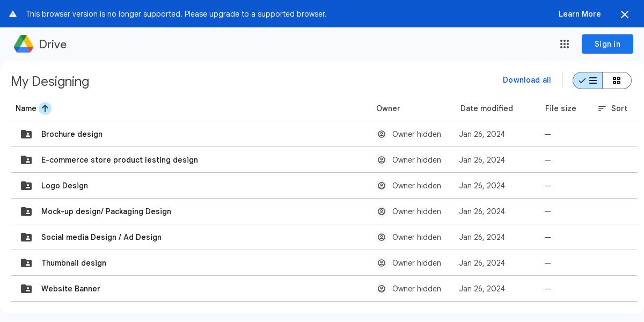This screenshot has height=322, width=644.
Task: Dismiss the browser warning banner
Action: (x=625, y=14)
